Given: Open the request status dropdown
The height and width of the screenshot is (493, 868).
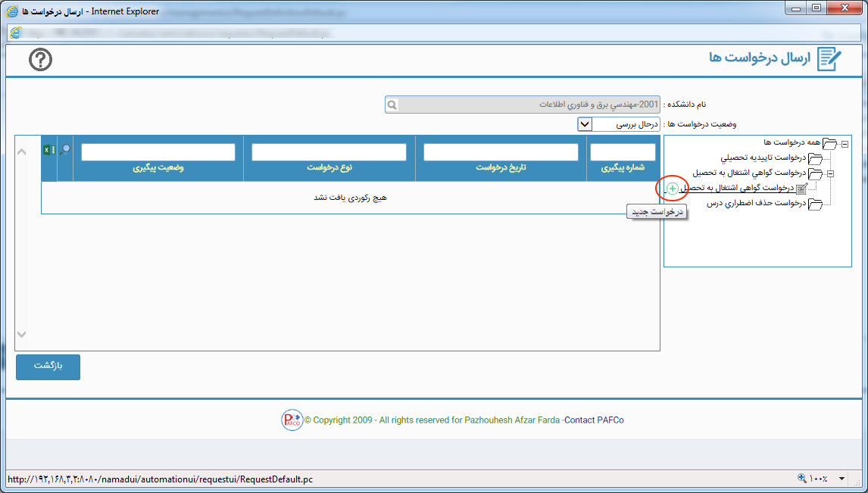Looking at the screenshot, I should tap(585, 123).
